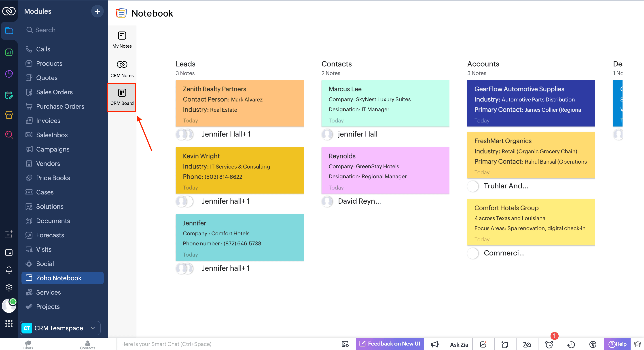Open the recent items clock icon
644x350 pixels.
click(571, 344)
